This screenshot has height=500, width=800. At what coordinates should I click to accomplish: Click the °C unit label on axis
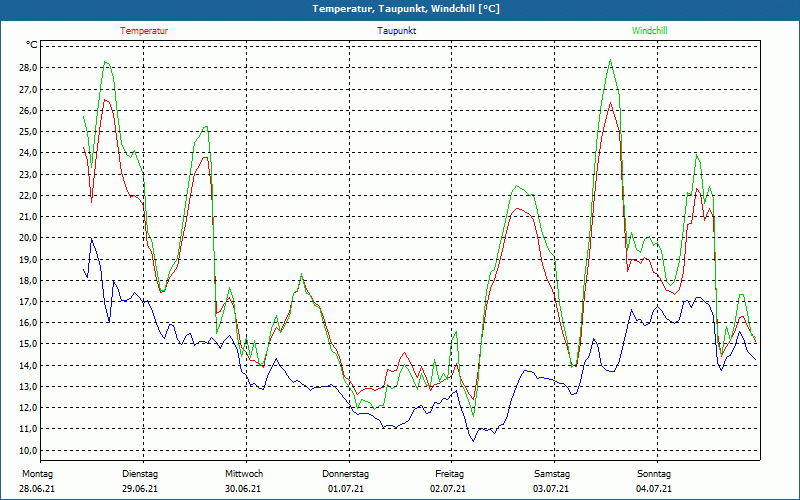point(31,45)
